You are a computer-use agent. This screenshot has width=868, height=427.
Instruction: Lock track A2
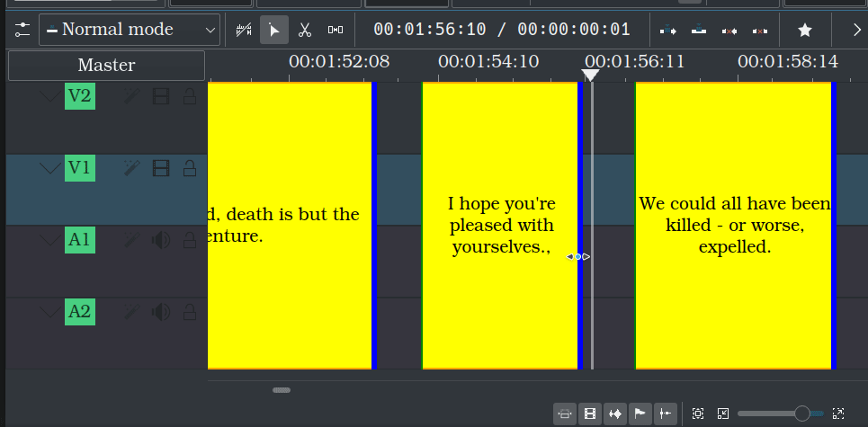tap(189, 312)
